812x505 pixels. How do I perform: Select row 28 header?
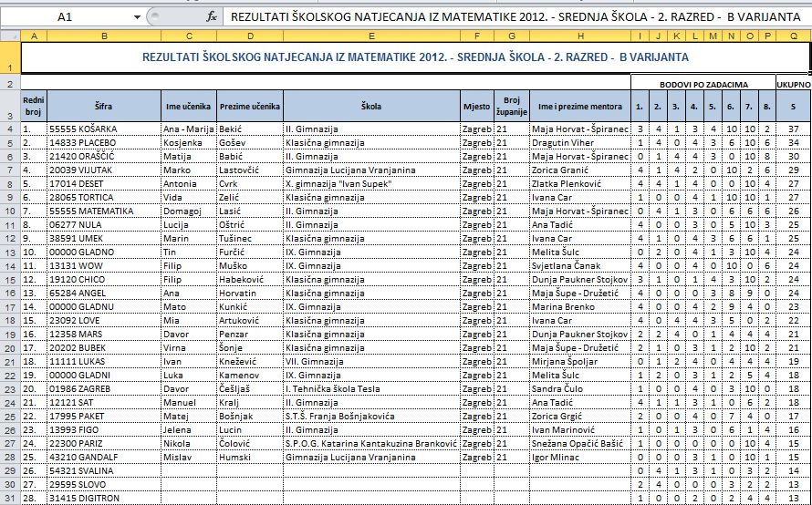(10, 458)
